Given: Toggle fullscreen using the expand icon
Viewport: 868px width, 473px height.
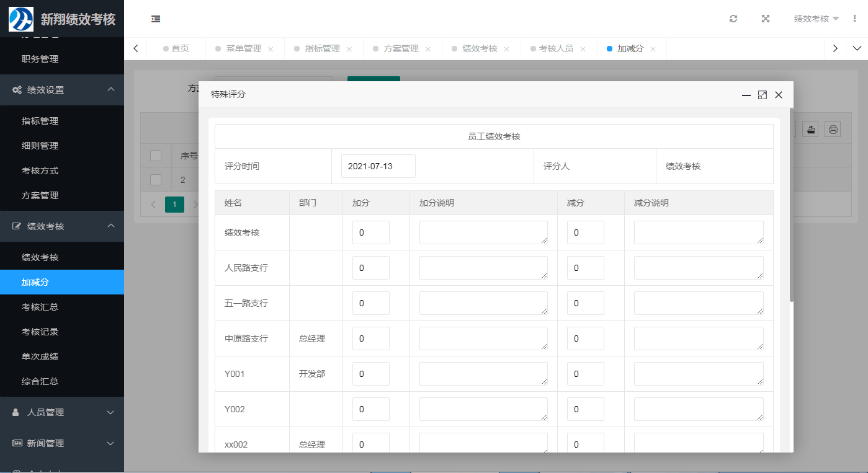Looking at the screenshot, I should [x=765, y=19].
